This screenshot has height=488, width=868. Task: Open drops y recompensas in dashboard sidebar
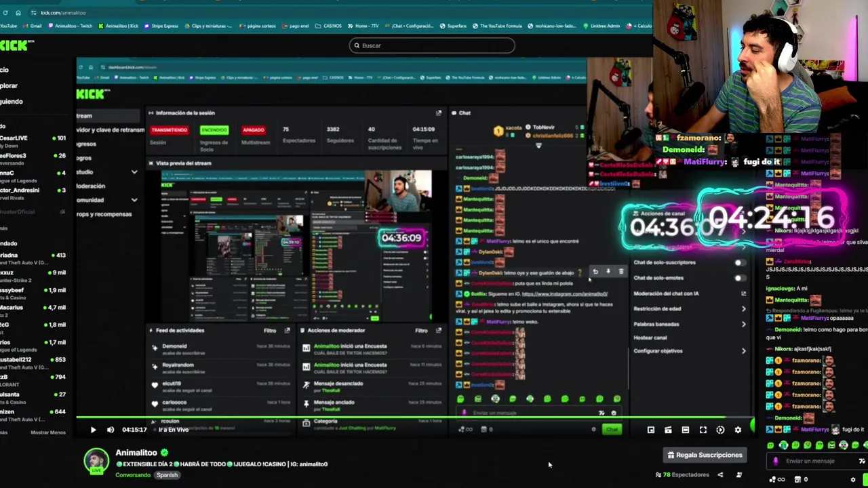(x=104, y=214)
